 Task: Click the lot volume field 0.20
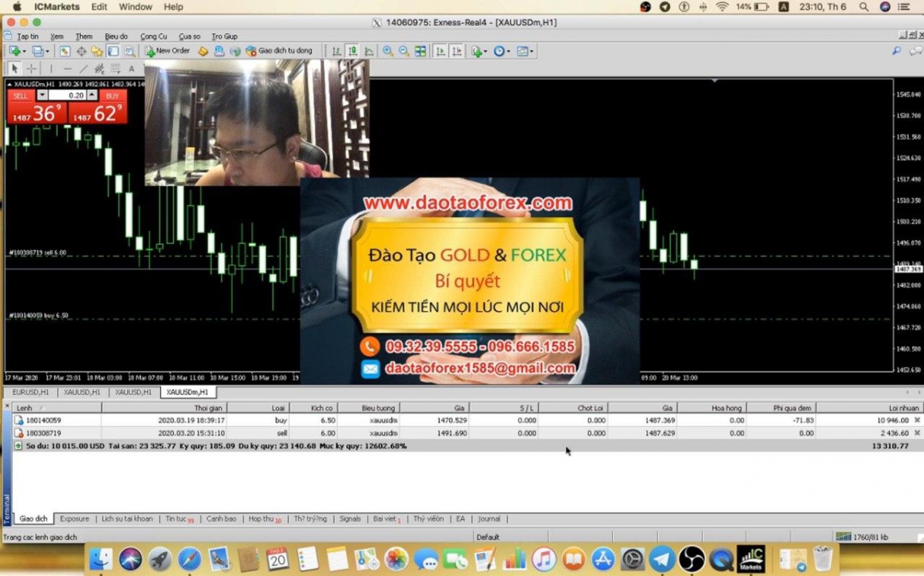tap(67, 95)
